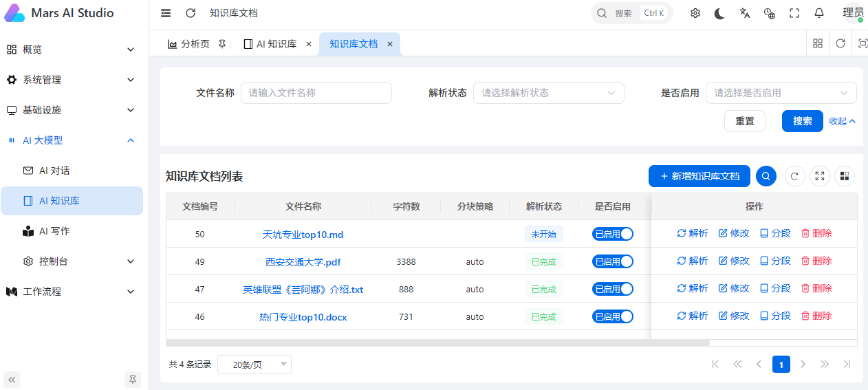Expand the 控制台 sidebar menu
The height and width of the screenshot is (390, 868).
click(72, 261)
